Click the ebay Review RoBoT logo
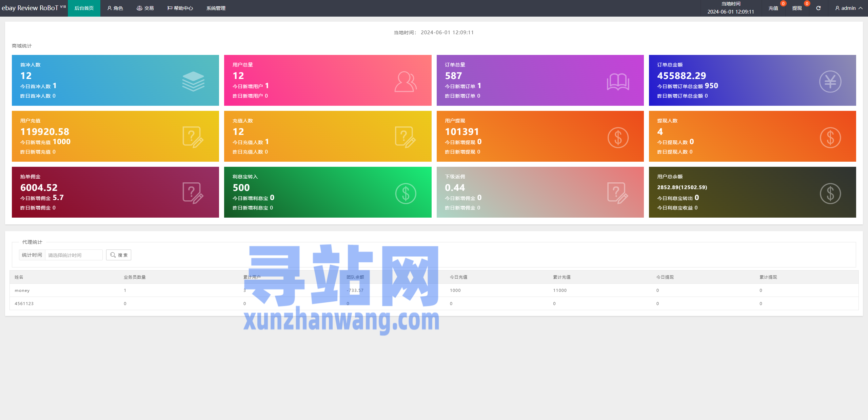The width and height of the screenshot is (868, 420). pos(34,8)
